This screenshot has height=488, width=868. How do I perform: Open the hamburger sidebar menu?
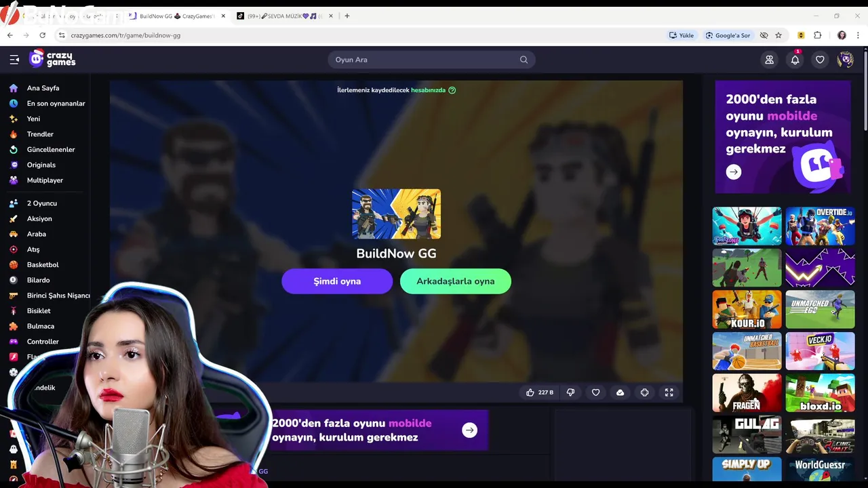14,60
